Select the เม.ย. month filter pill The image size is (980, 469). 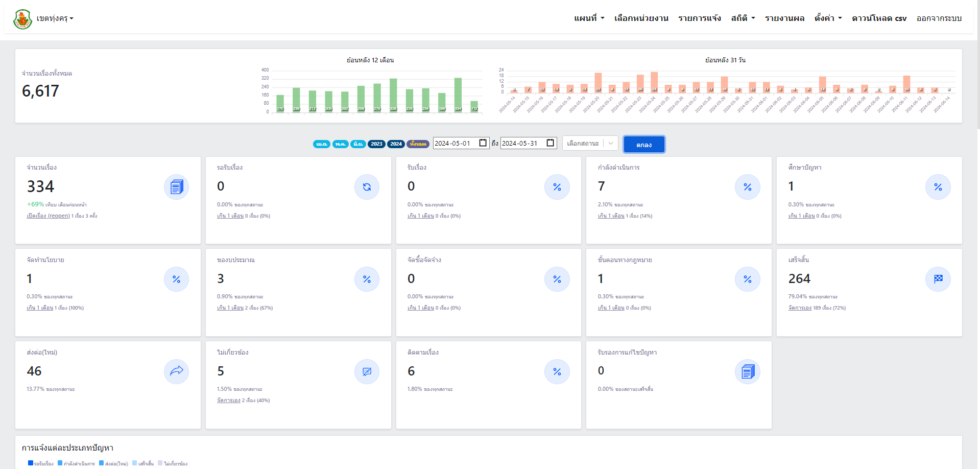322,144
